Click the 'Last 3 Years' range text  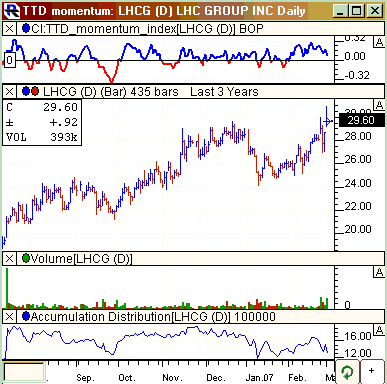click(224, 92)
